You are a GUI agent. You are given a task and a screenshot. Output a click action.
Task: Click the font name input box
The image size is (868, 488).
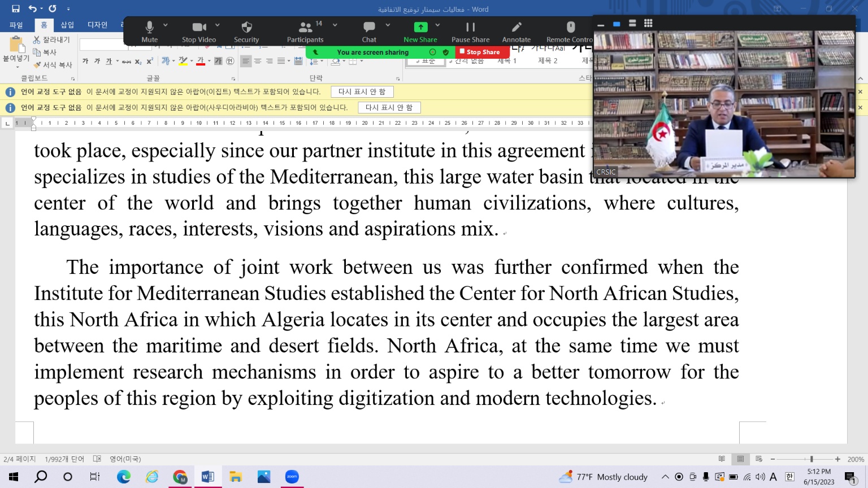(103, 45)
